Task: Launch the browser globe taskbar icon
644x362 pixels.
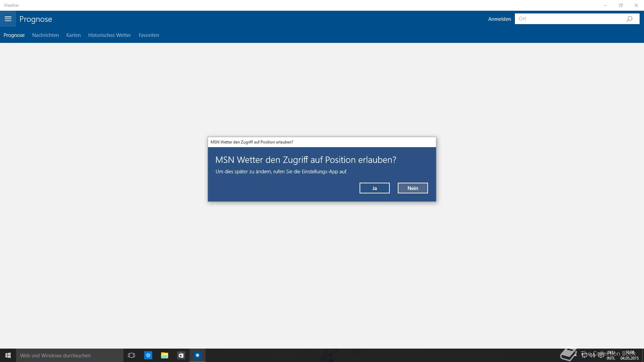Action: 148,355
